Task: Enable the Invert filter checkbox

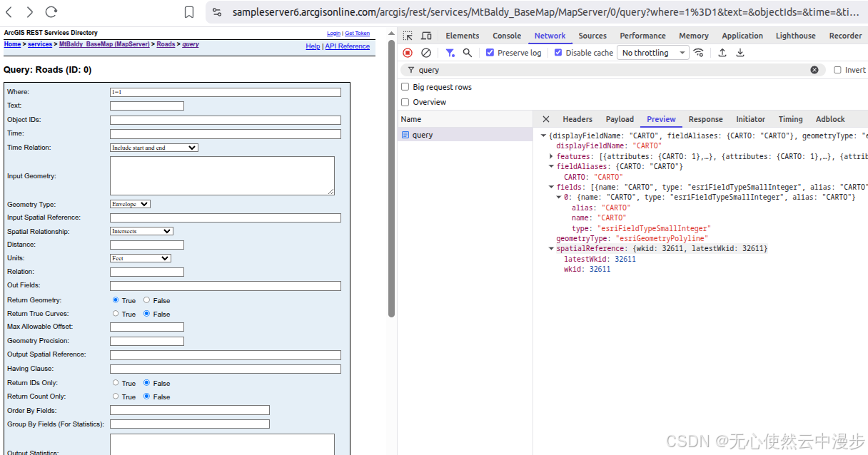Action: (x=838, y=70)
